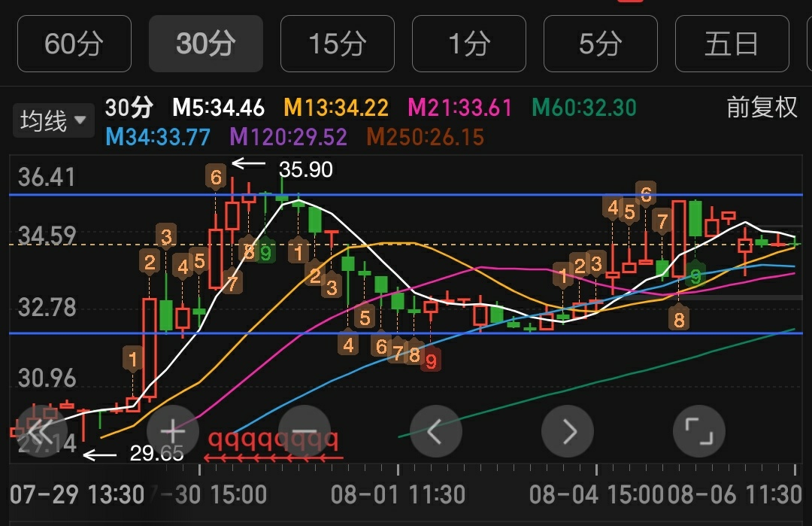
Task: Tap the 35.90 high price label
Action: [x=305, y=169]
